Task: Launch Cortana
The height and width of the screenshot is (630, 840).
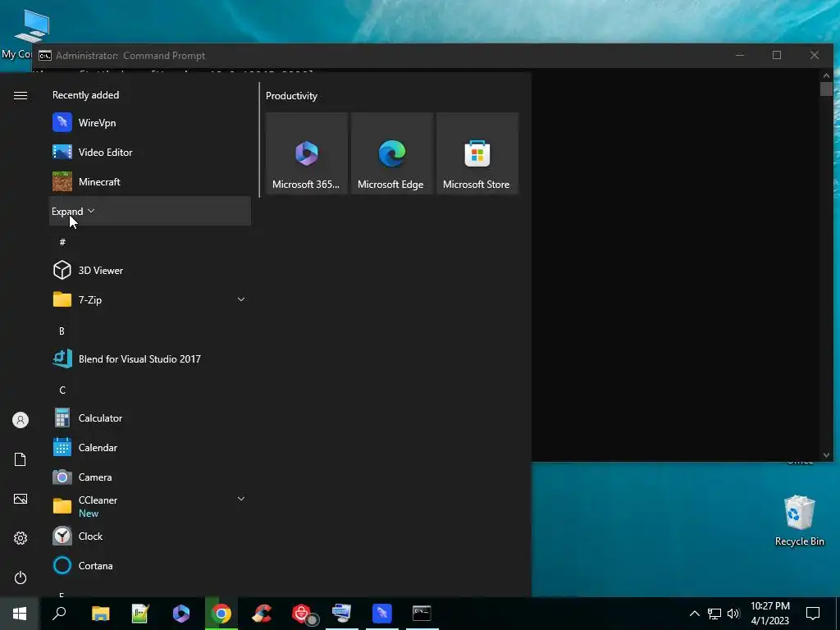Action: (150, 565)
